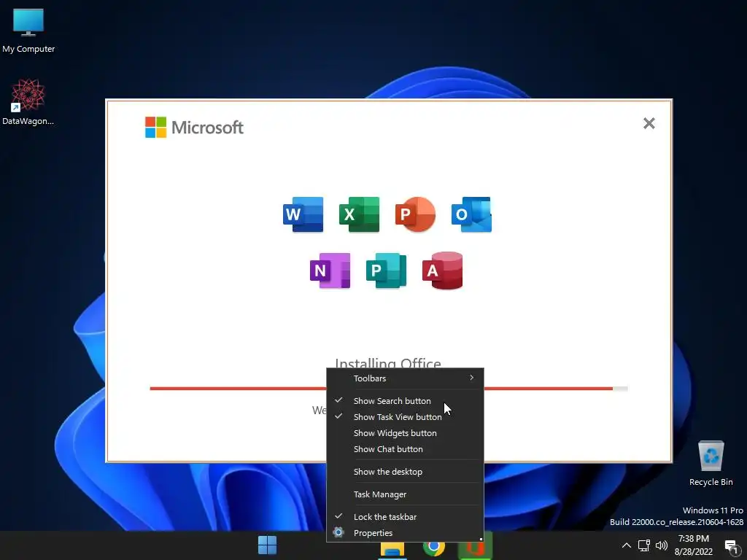Select the Recycle Bin desktop icon
The width and height of the screenshot is (747, 560).
(x=711, y=463)
